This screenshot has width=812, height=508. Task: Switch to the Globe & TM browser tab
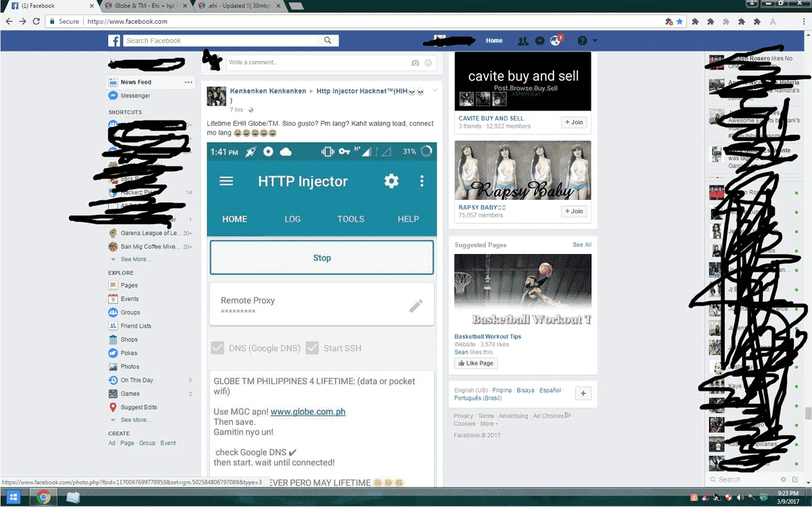point(145,5)
